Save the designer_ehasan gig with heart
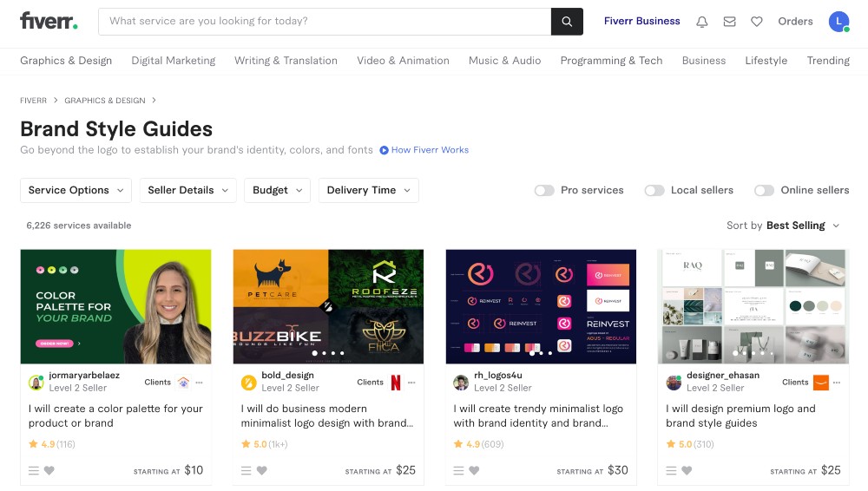The width and height of the screenshot is (868, 491). [x=687, y=470]
